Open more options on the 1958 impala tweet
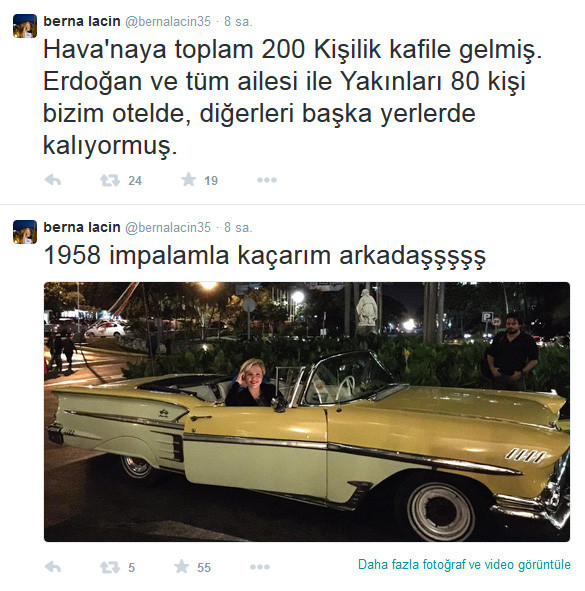 [x=260, y=567]
